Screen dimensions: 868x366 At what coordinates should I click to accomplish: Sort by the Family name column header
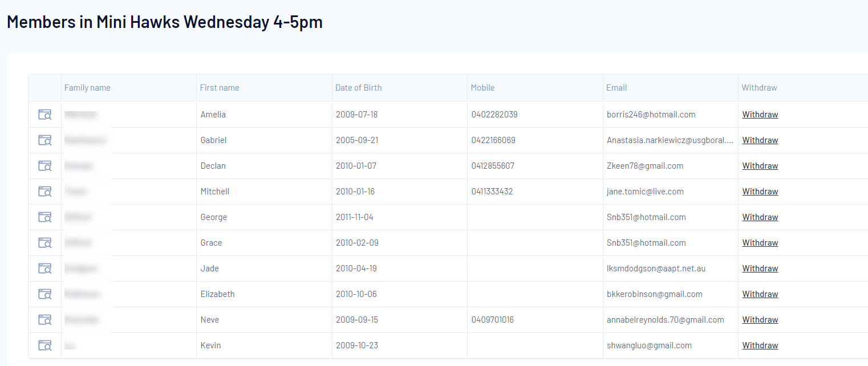pos(87,88)
